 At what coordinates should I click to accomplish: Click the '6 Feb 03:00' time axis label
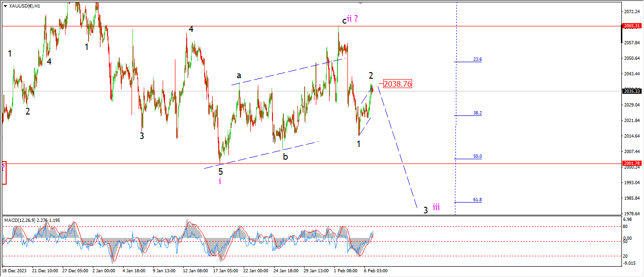[376, 271]
